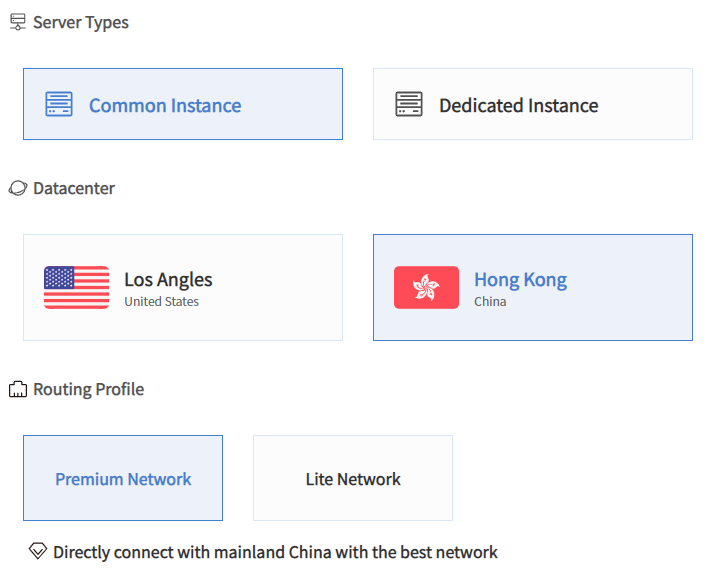713x574 pixels.
Task: Click the Server Types section icon
Action: tap(17, 22)
